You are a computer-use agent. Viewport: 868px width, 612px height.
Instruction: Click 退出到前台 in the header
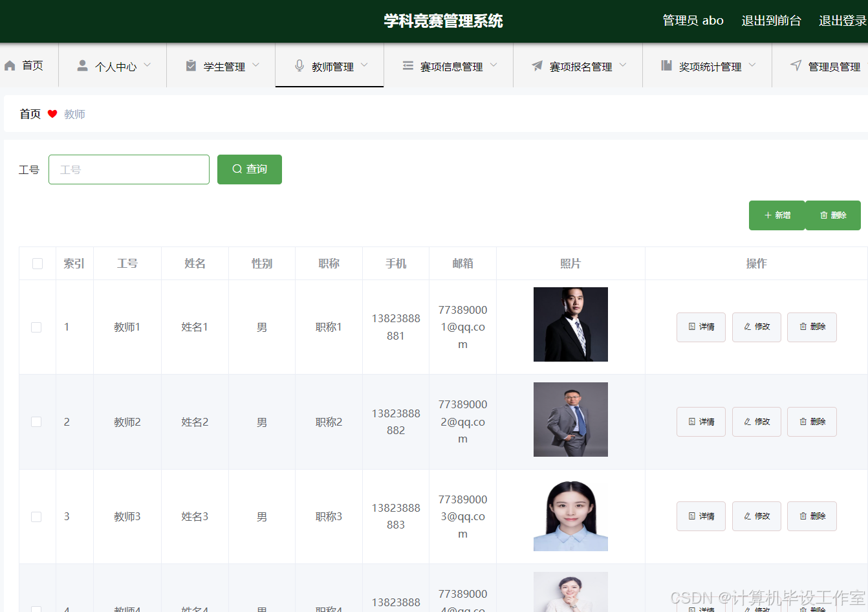coord(771,21)
